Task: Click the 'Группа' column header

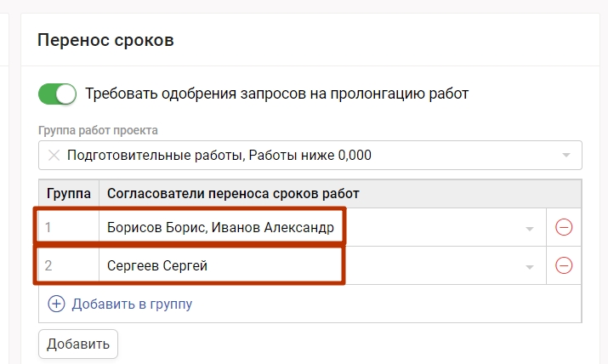Action: click(69, 194)
